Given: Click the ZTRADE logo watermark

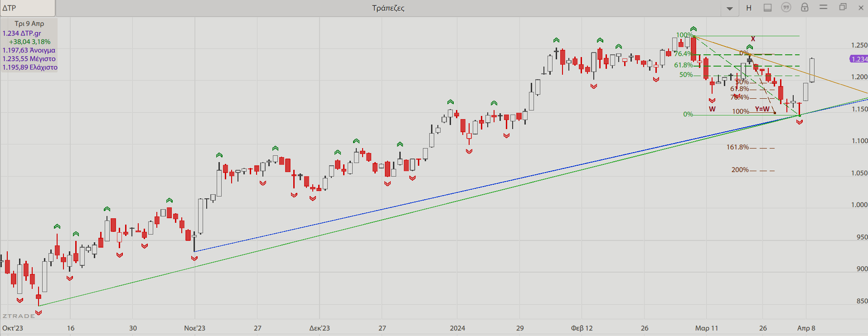Looking at the screenshot, I should click(x=19, y=316).
